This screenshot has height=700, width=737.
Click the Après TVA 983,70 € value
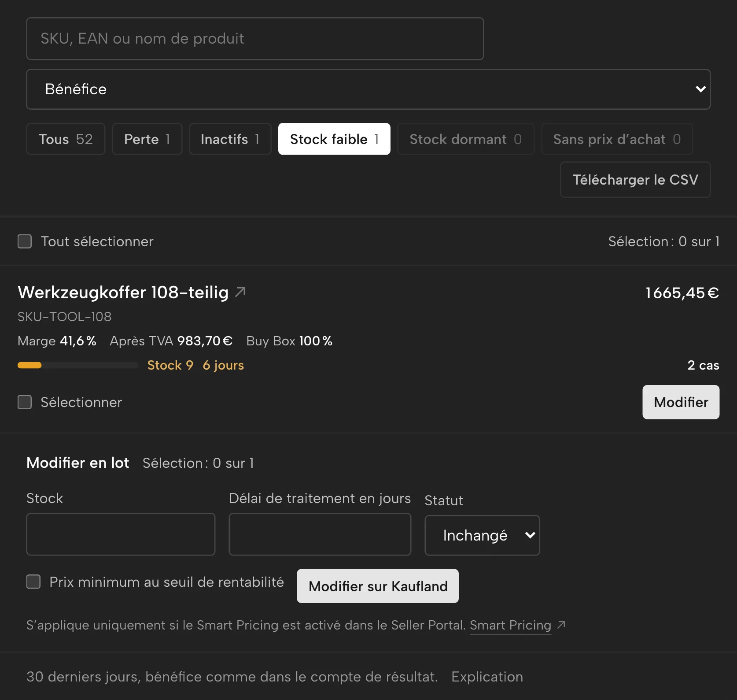(x=171, y=341)
